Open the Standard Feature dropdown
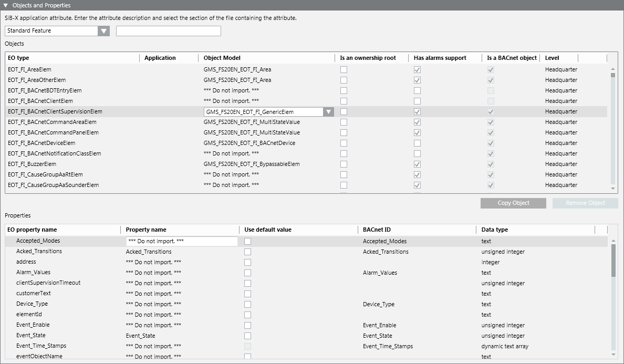Screen dimensions: 624x364 click(103, 31)
